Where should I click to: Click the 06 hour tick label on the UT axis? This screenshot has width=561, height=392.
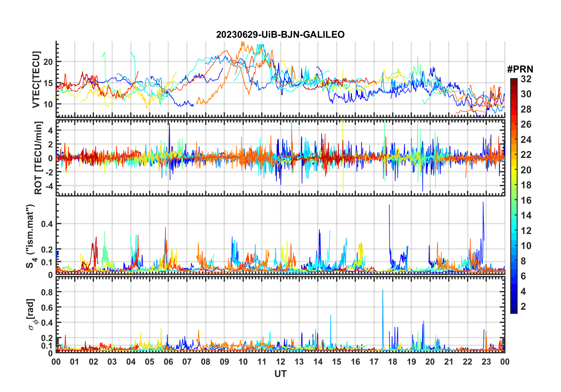(x=168, y=362)
